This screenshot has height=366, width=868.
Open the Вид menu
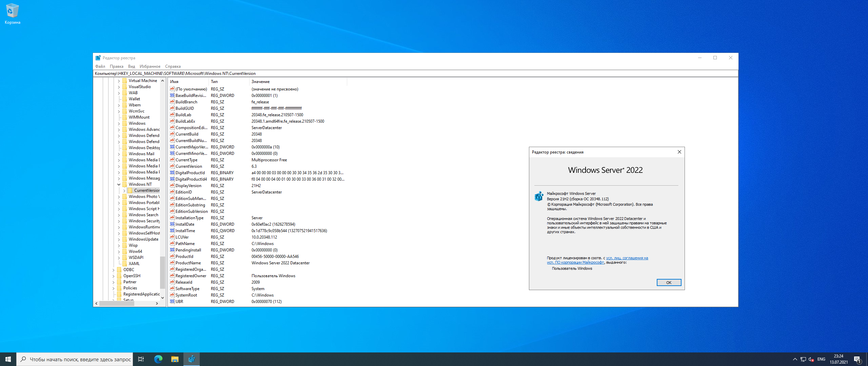[132, 66]
